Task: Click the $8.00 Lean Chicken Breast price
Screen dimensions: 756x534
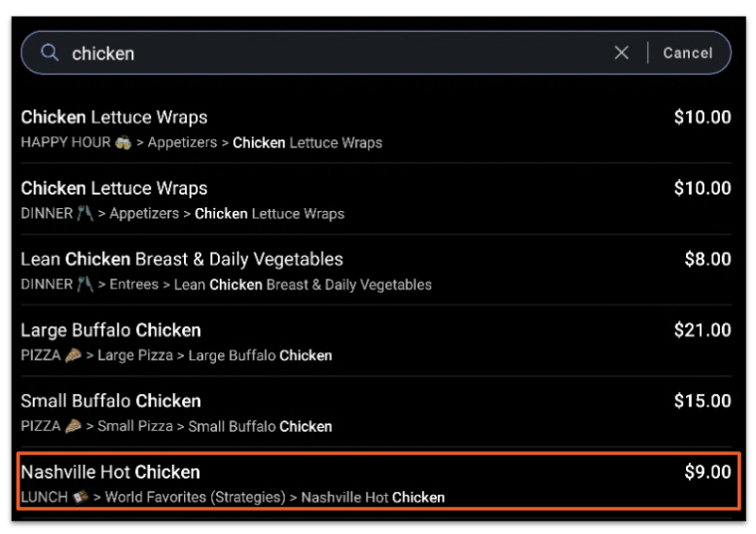Action: (707, 260)
